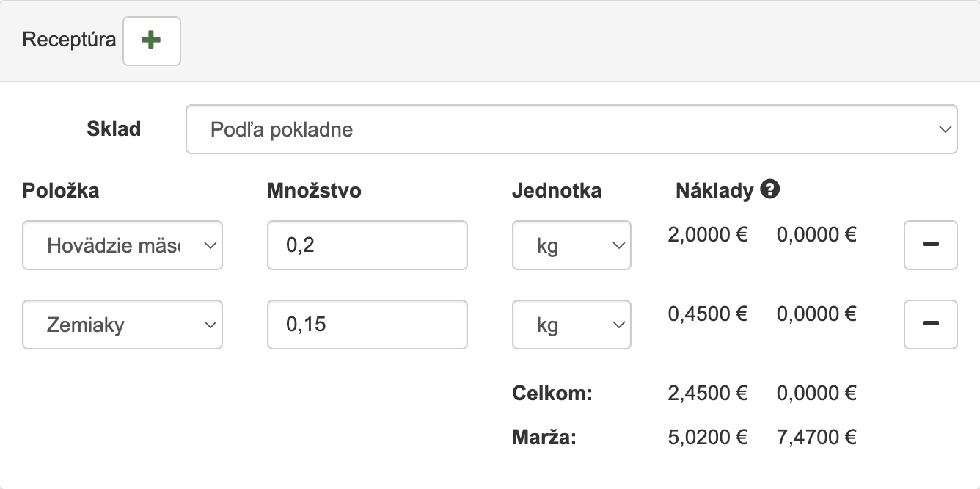The width and height of the screenshot is (980, 489).
Task: Expand the kg unit dropdown for Hovädzie mäso
Action: [571, 245]
